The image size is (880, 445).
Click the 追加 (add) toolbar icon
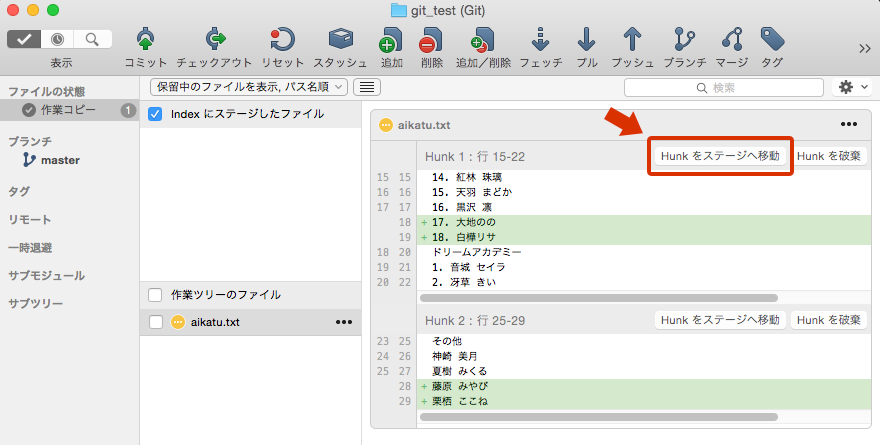[391, 39]
